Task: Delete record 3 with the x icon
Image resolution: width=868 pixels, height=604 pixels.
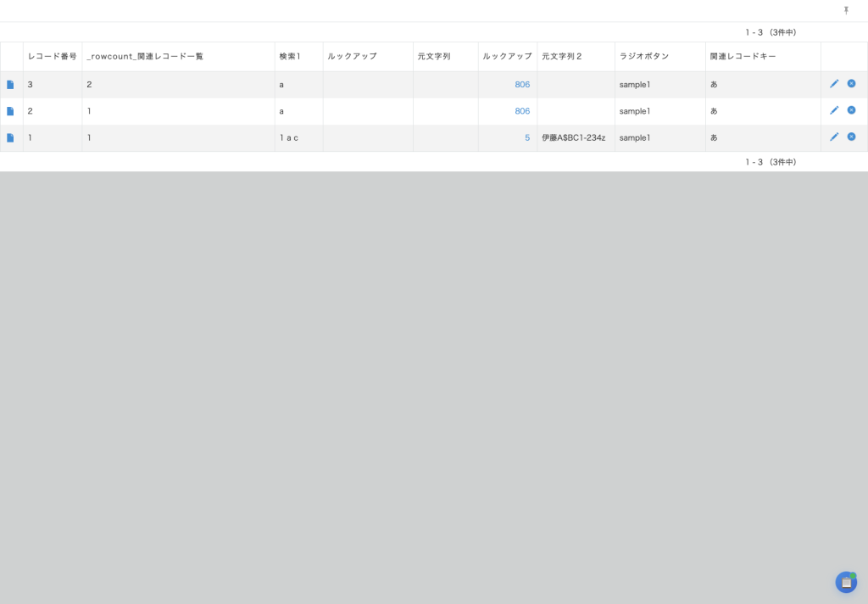Action: 851,84
